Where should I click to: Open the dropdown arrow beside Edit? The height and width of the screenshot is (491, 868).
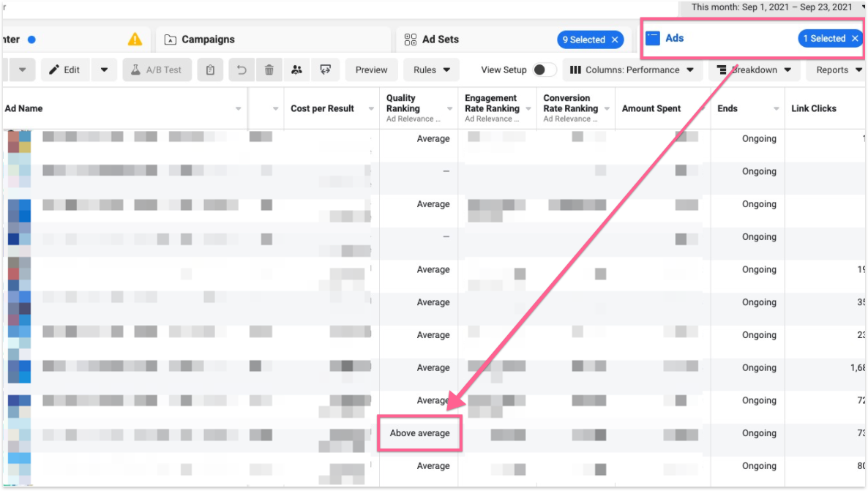coord(104,70)
